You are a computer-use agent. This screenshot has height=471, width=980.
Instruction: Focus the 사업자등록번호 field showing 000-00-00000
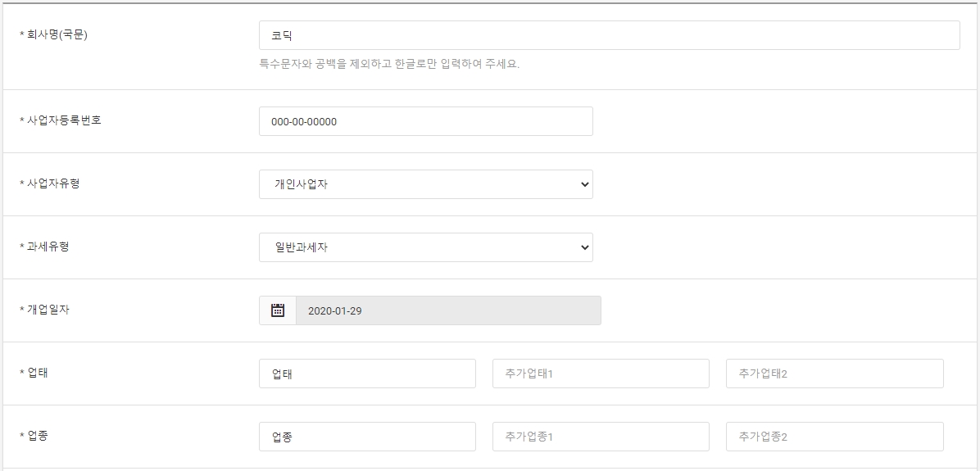tap(426, 121)
